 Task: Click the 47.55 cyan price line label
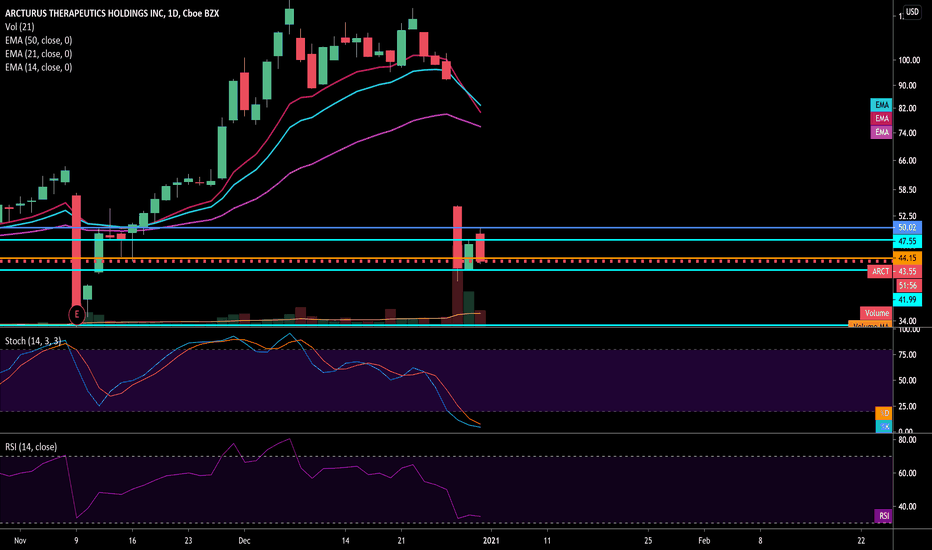pos(907,241)
